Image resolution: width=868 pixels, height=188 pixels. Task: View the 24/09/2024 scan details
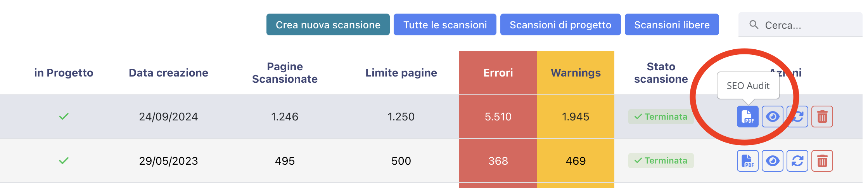772,117
